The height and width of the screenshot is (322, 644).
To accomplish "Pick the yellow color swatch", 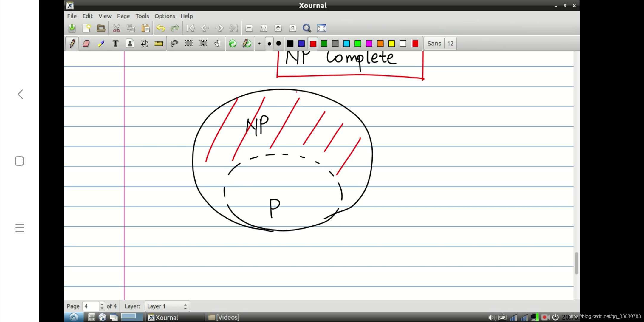I will tap(392, 44).
